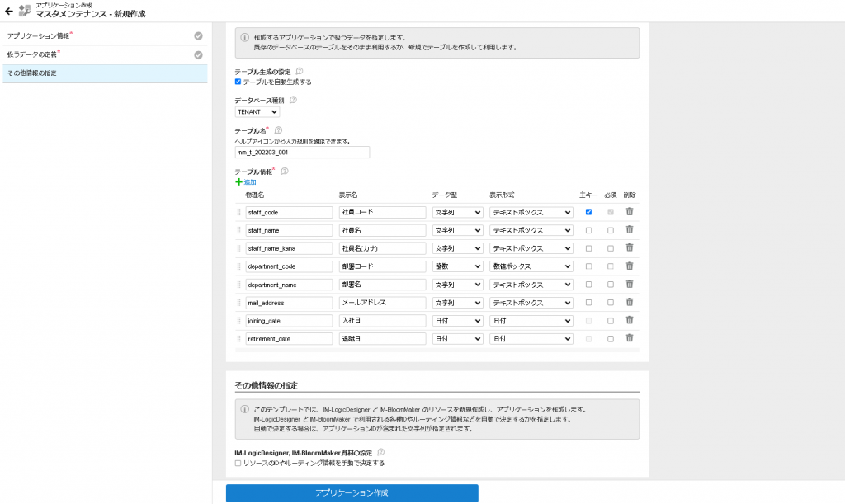The image size is (845, 504).
Task: Click help icon beside テーブル情報
Action: (285, 172)
